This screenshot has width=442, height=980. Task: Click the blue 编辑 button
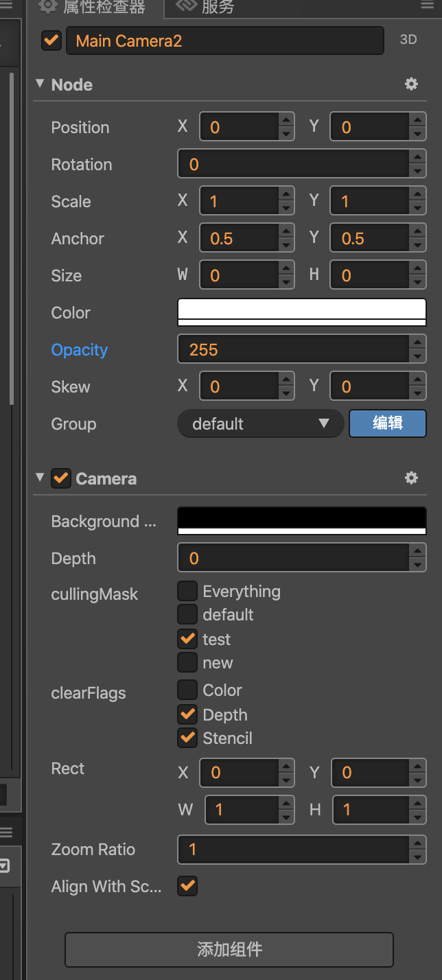(388, 423)
